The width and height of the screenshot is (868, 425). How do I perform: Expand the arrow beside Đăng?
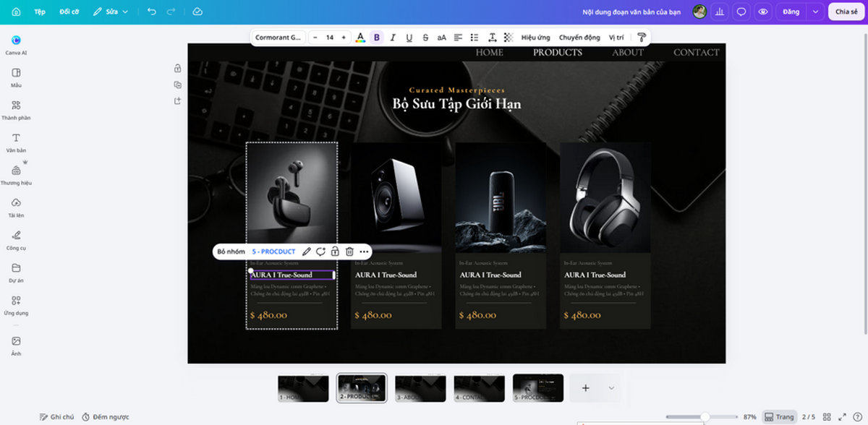[816, 12]
